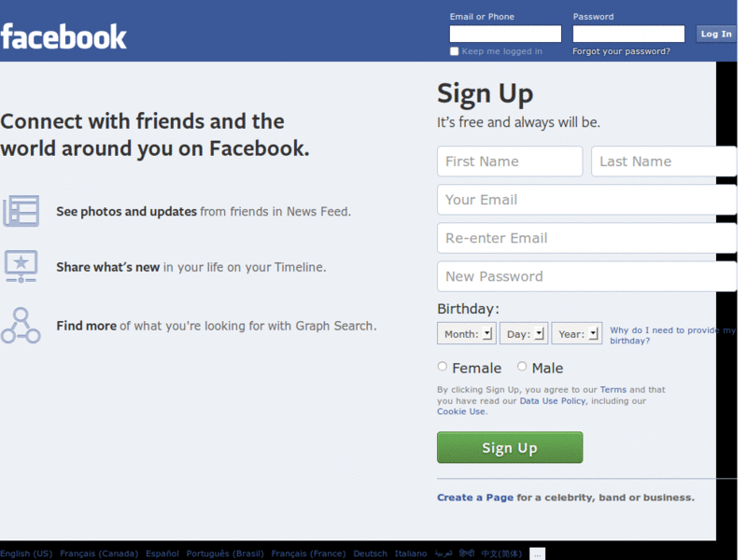The height and width of the screenshot is (560, 747).
Task: Click Create a Page link
Action: 475,497
